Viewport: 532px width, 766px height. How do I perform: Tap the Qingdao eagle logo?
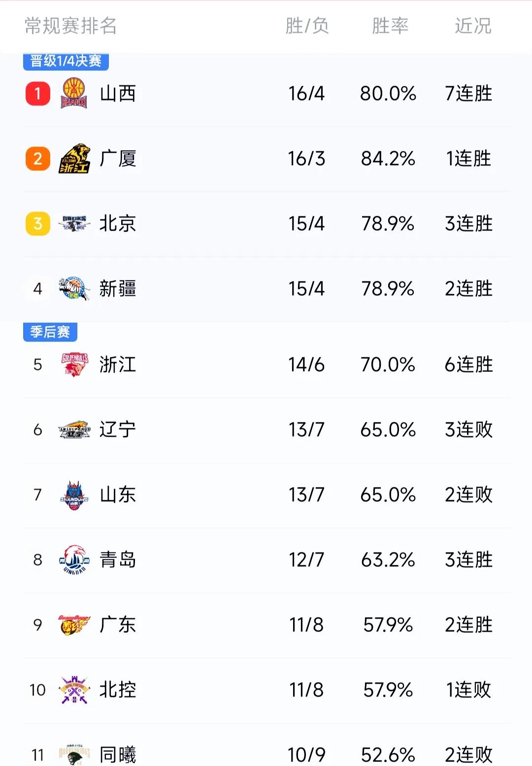[74, 560]
